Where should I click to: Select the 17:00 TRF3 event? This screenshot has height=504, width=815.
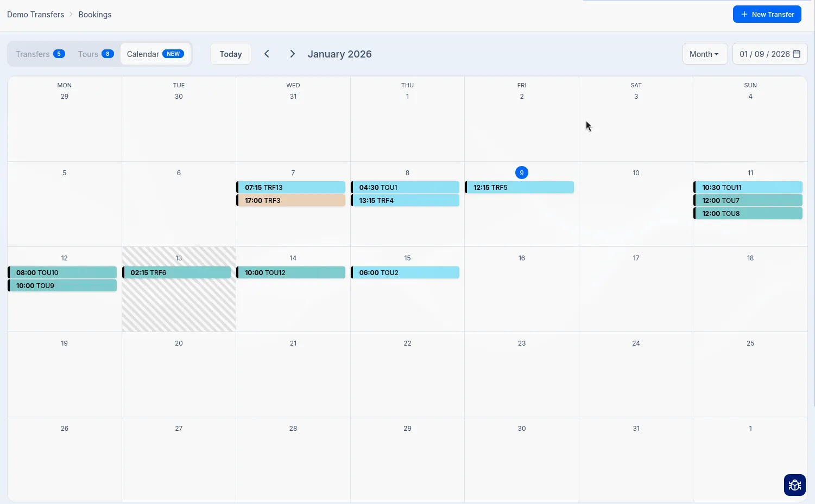pos(291,200)
